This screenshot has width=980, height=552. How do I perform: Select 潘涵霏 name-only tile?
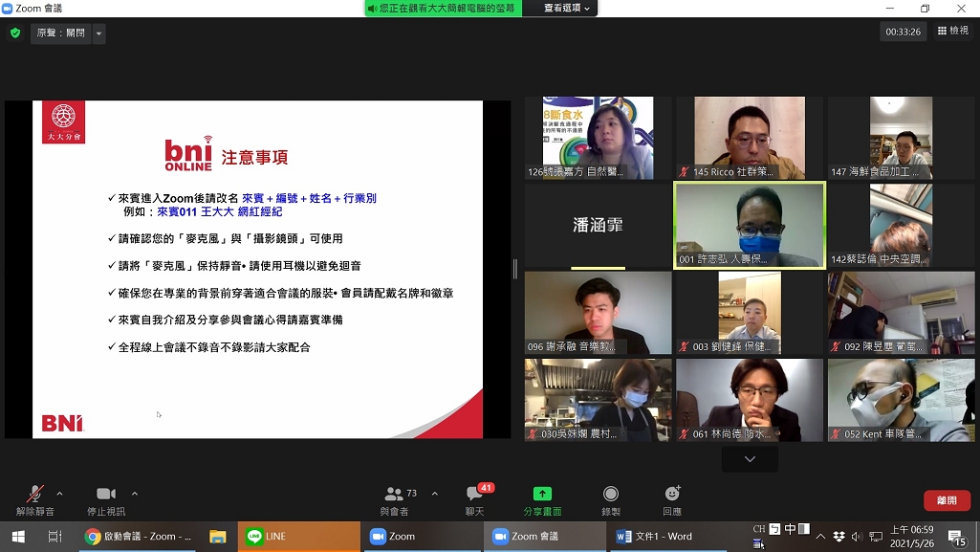pyautogui.click(x=598, y=225)
